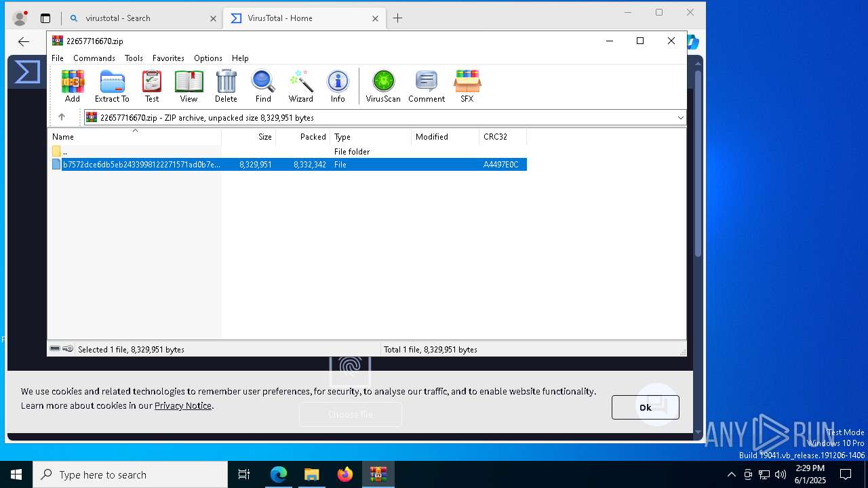The image size is (868, 488).
Task: Close the VirusTotal - Home tab
Action: pyautogui.click(x=375, y=18)
